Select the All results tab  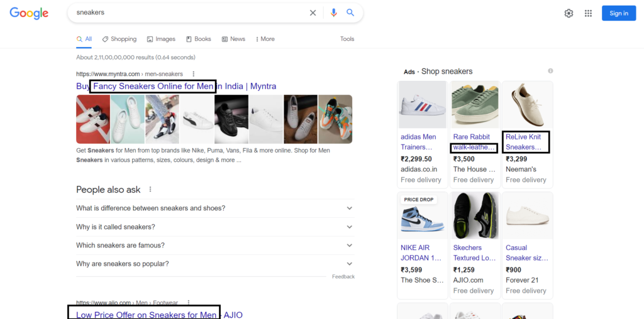pos(84,39)
